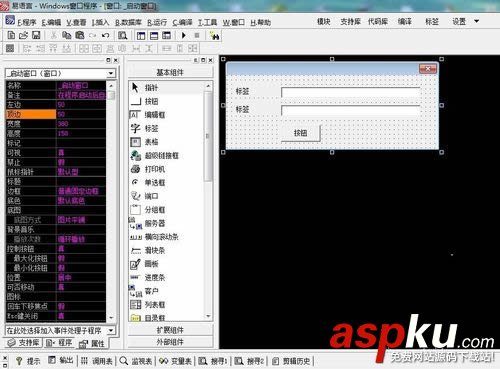Open the I.插入 menu

click(x=100, y=22)
